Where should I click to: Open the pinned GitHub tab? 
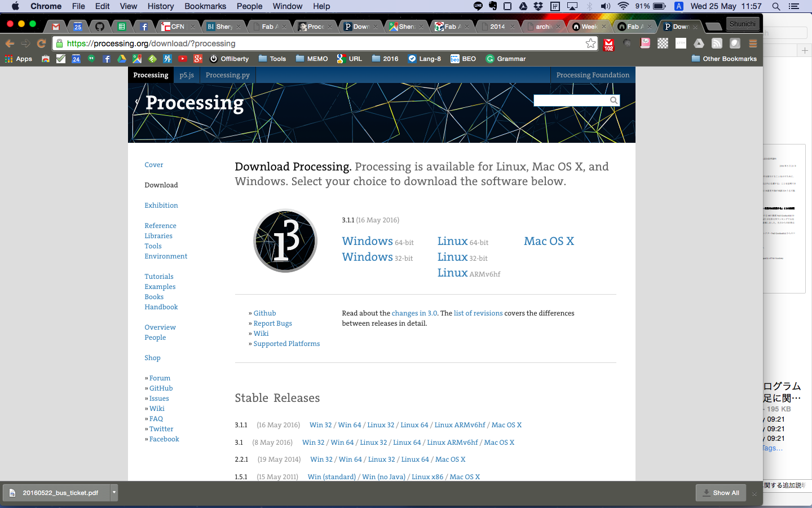coord(99,27)
